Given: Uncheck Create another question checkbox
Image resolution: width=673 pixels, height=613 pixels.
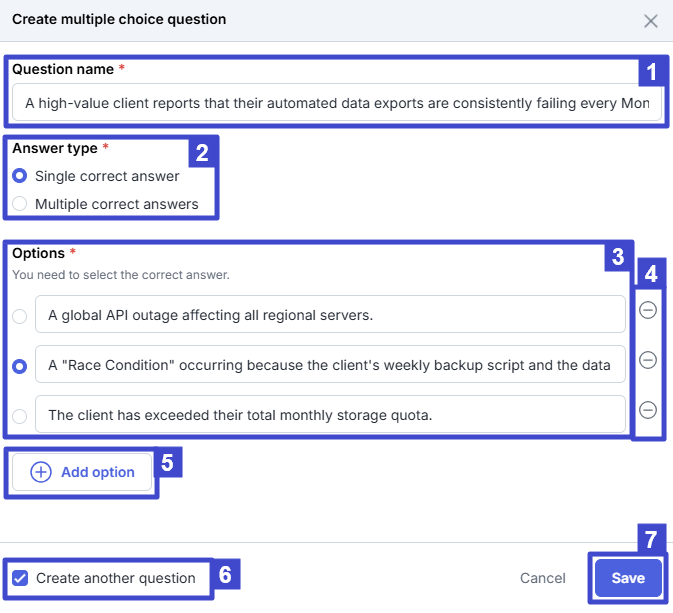Looking at the screenshot, I should click(20, 578).
